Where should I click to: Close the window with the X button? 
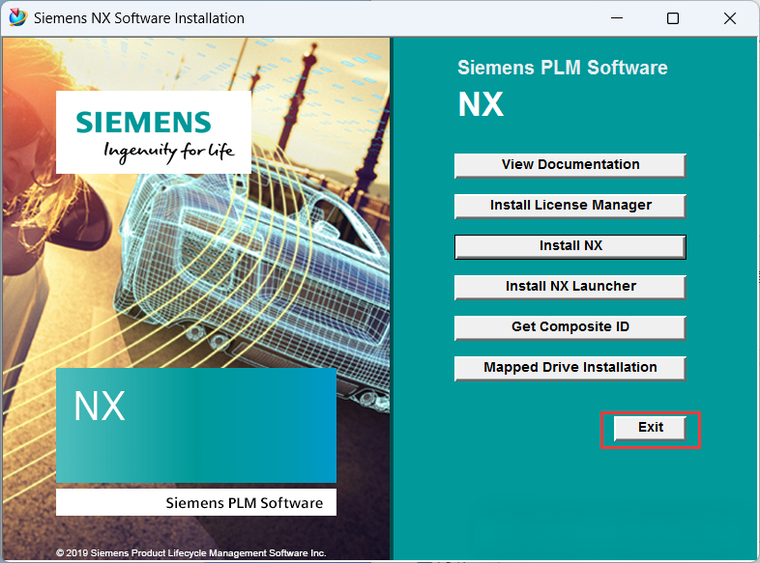pos(731,18)
